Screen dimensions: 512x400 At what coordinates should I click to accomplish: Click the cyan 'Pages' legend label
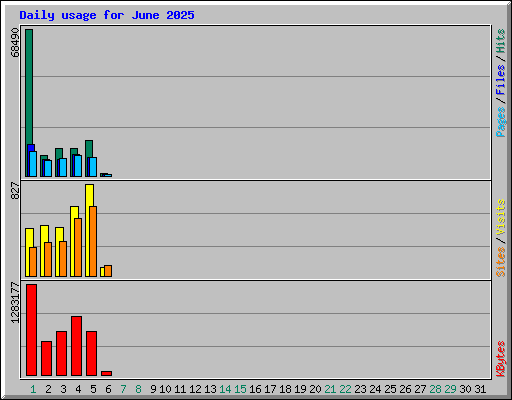pyautogui.click(x=500, y=122)
